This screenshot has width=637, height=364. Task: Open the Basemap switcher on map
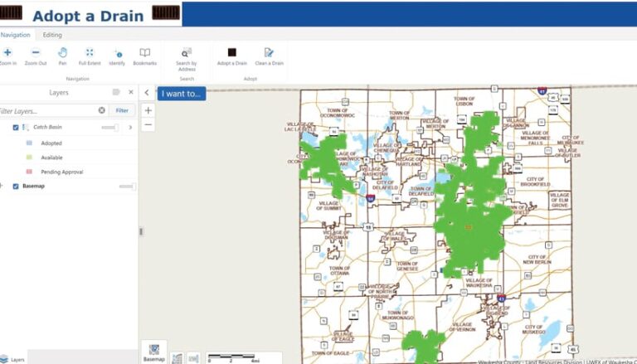[x=154, y=352]
